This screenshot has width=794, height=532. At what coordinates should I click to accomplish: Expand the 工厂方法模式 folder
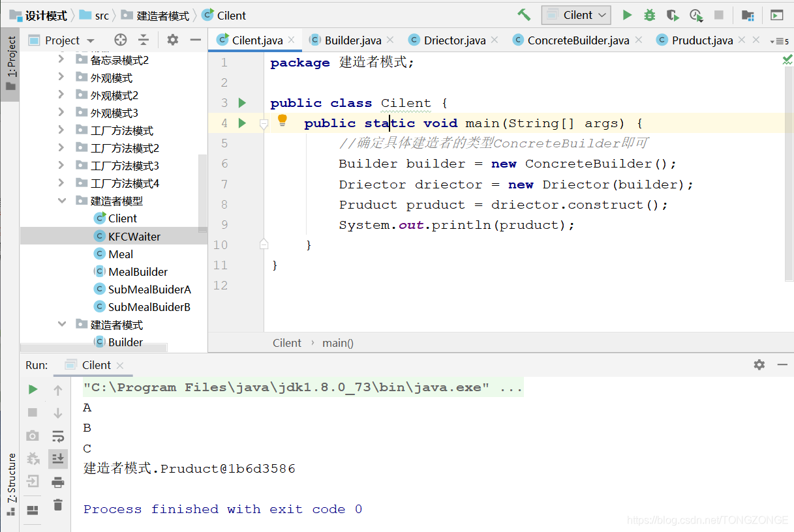click(61, 130)
